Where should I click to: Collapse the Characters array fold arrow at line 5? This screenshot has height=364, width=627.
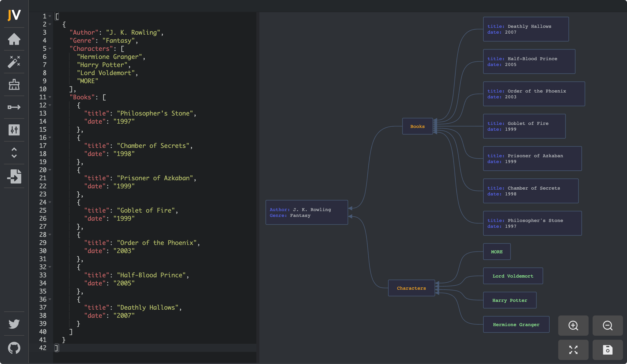point(50,49)
